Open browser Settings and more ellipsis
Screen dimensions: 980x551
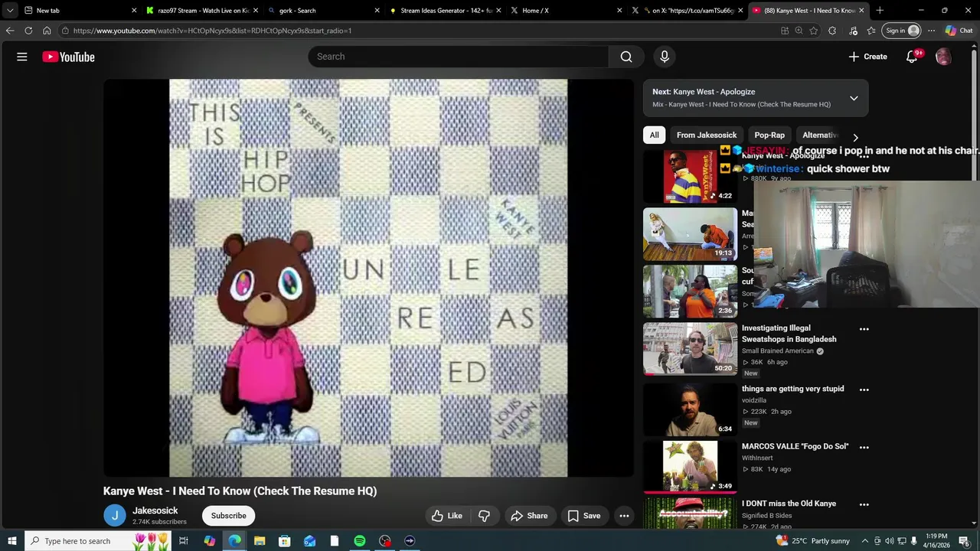[x=931, y=31]
